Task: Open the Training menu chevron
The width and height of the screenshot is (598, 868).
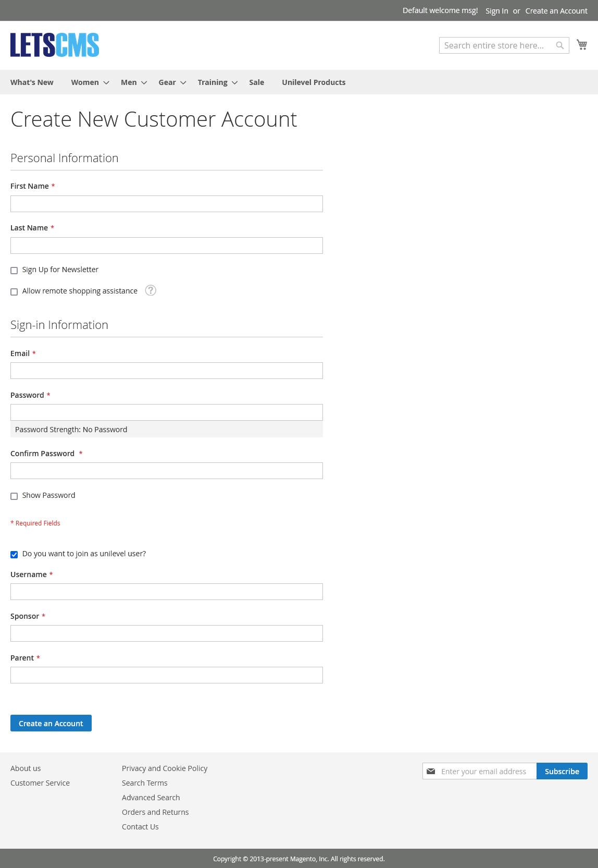Action: coord(235,83)
